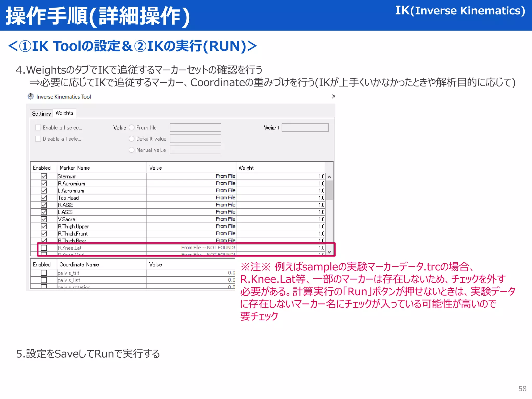532x399 pixels.
Task: Select the Top.Head marker name
Action: coord(68,198)
